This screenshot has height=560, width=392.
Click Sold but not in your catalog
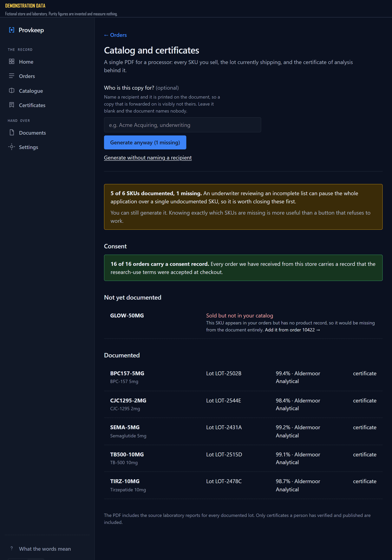(239, 315)
